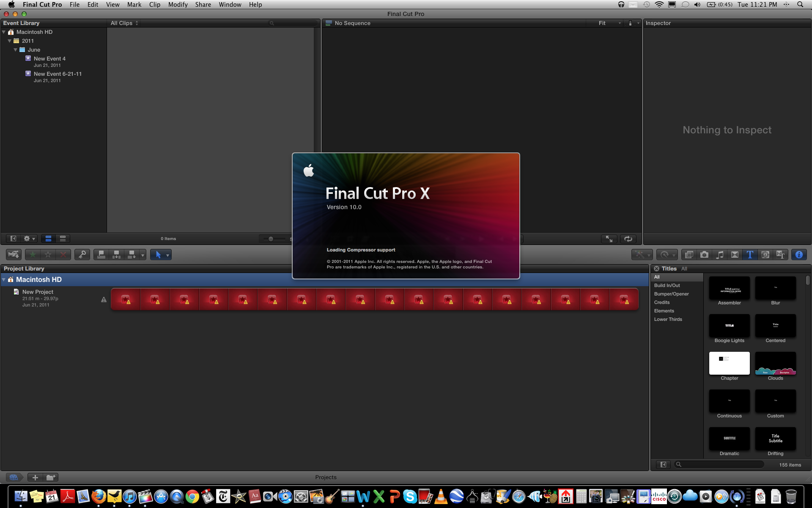Click the Final Cut Pro dock icon
The height and width of the screenshot is (508, 812).
[145, 496]
